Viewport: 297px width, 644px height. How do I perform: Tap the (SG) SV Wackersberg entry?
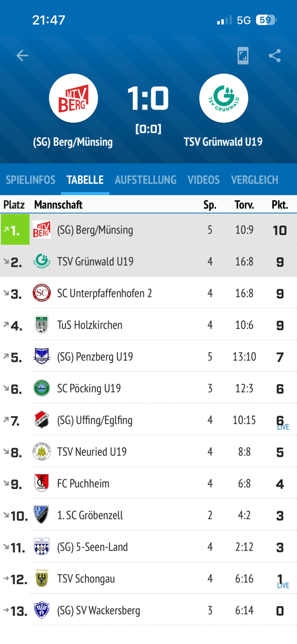point(148,610)
